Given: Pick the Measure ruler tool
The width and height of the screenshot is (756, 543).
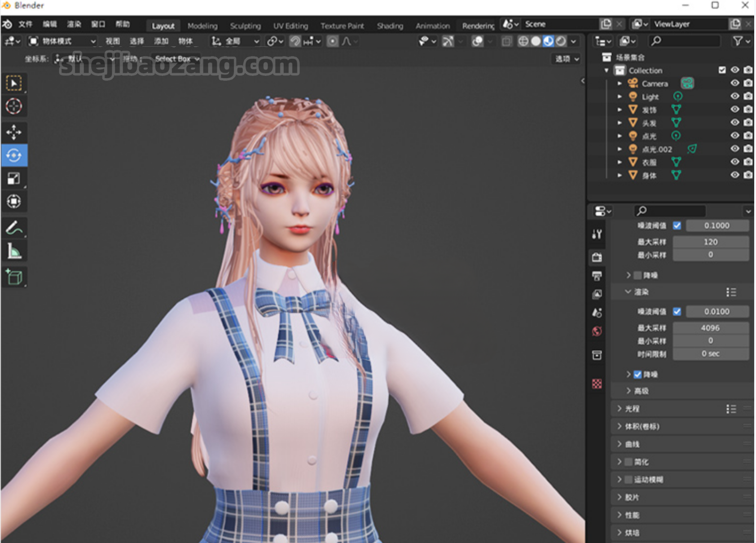Looking at the screenshot, I should 14,252.
